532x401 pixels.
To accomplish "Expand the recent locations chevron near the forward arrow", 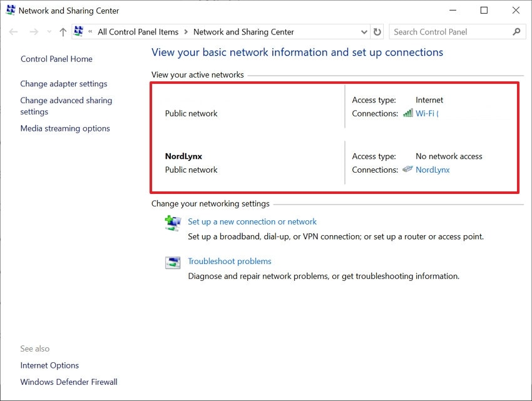I will pyautogui.click(x=48, y=31).
